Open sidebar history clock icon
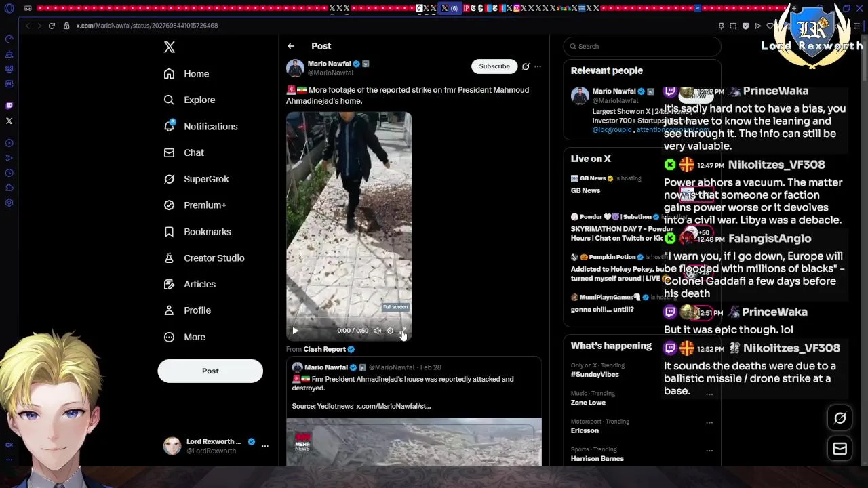 point(9,173)
